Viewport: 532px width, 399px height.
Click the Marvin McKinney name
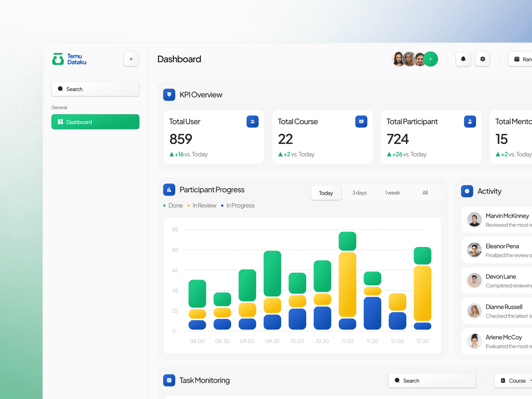click(x=507, y=216)
